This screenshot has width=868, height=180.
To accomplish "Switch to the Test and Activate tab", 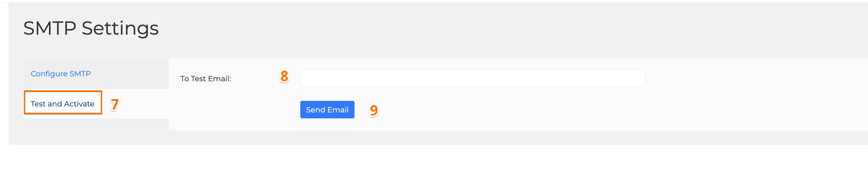I will [x=63, y=104].
